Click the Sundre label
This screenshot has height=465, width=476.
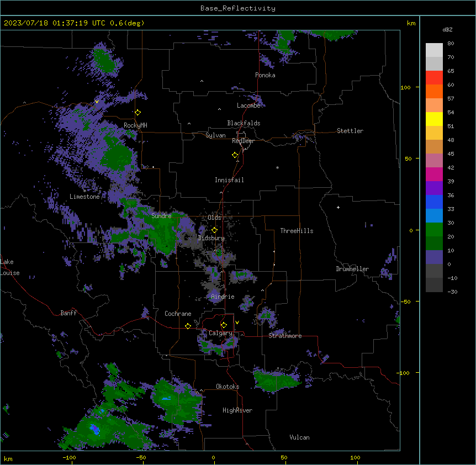pos(161,216)
